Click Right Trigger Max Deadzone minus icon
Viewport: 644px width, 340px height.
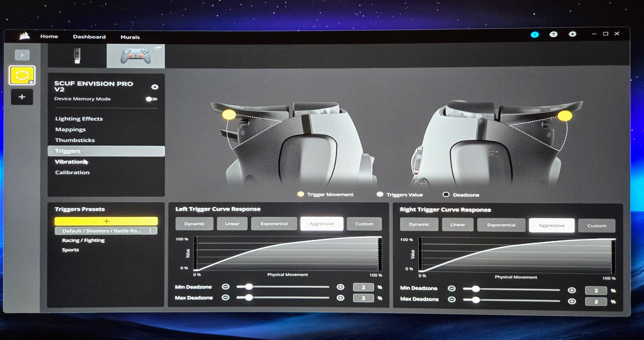pos(451,299)
